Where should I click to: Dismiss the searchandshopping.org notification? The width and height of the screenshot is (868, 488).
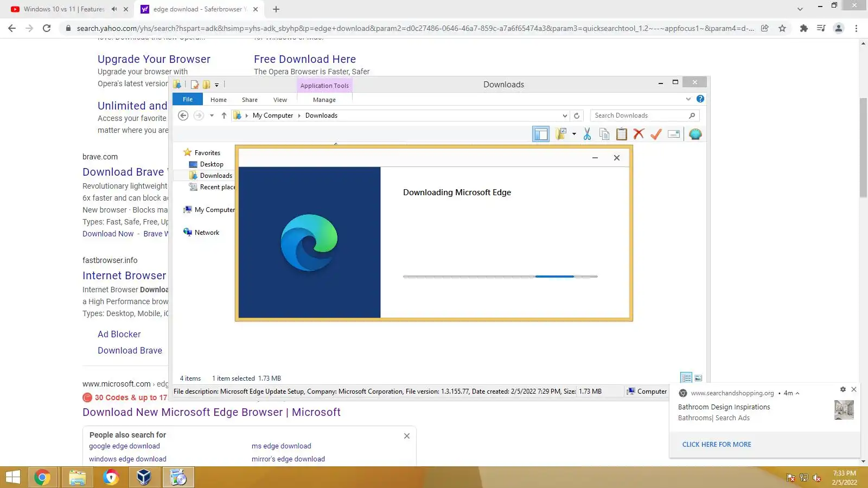(854, 389)
